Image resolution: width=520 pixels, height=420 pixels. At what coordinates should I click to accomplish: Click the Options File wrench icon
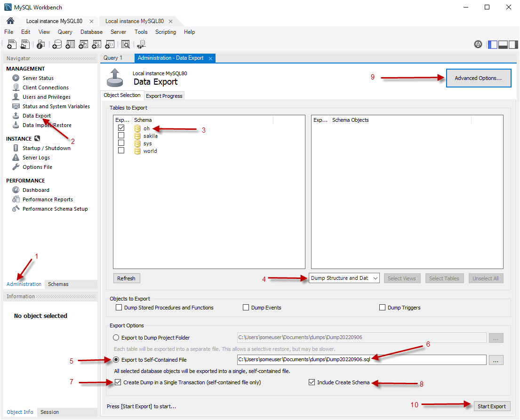click(x=16, y=167)
